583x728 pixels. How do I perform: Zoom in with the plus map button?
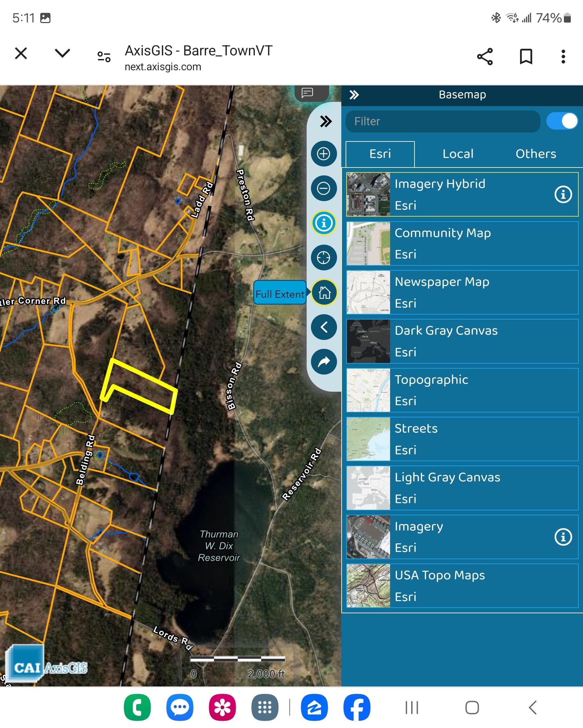(323, 154)
